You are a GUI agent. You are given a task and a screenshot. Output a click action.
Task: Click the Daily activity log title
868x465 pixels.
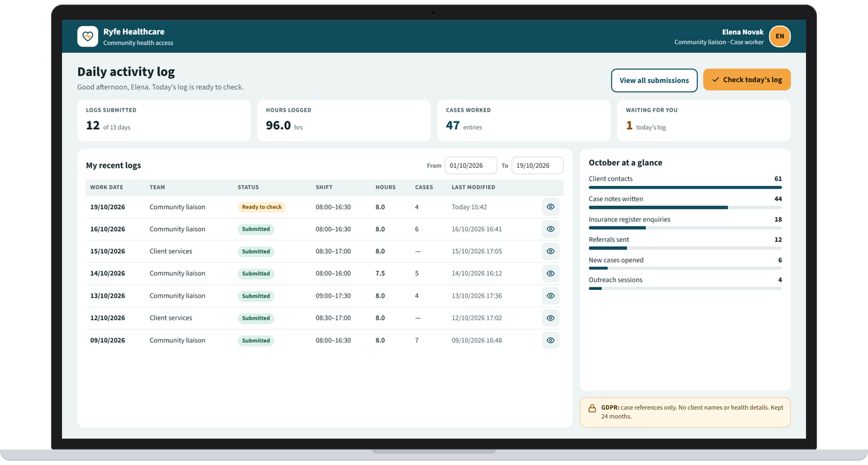point(126,72)
